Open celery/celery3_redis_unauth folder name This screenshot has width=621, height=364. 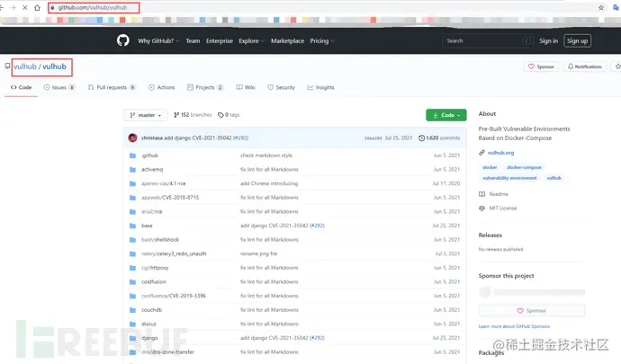tap(174, 254)
